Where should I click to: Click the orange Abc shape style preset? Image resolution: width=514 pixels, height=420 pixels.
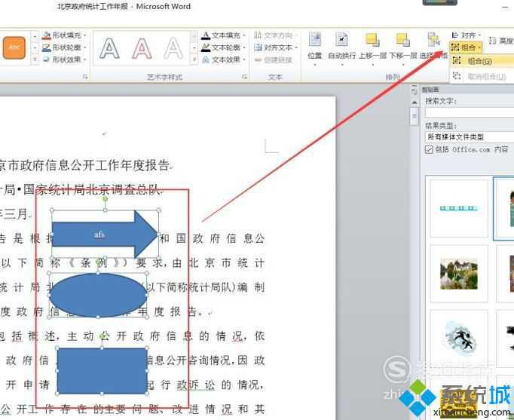tap(14, 48)
